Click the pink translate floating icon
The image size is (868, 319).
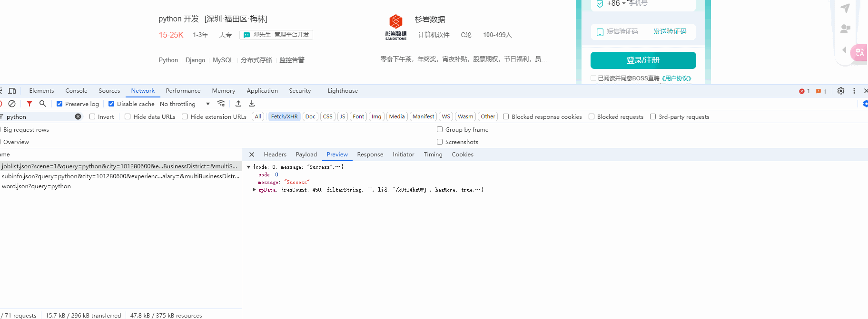click(x=859, y=52)
